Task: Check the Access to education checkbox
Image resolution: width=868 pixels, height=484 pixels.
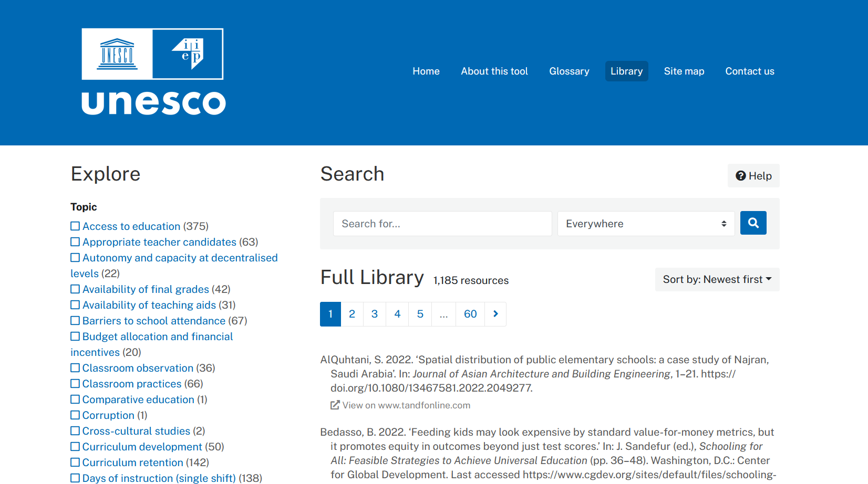Action: 75,226
